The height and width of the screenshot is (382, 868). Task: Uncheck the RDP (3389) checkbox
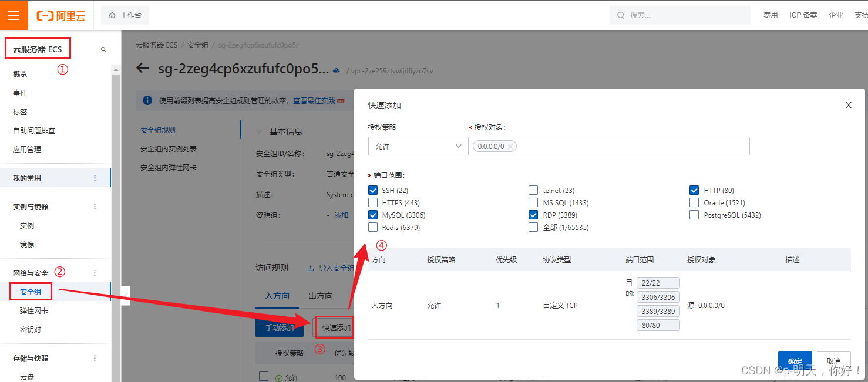click(533, 215)
